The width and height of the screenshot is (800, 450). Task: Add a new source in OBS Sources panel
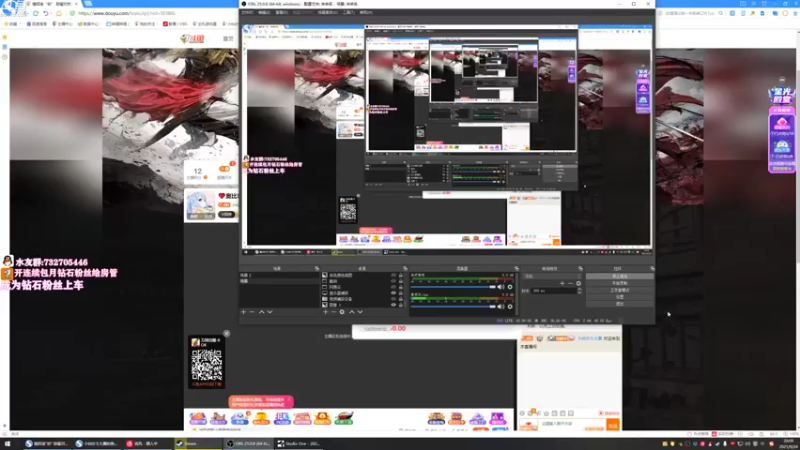tap(326, 312)
